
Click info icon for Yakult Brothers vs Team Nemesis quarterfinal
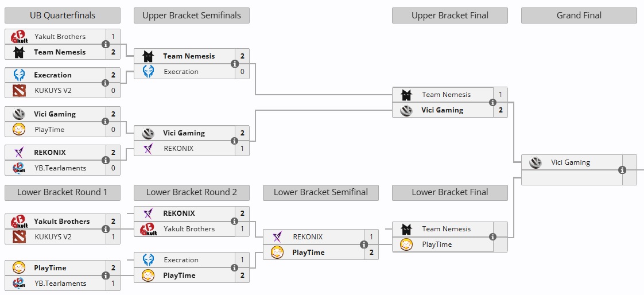click(106, 44)
